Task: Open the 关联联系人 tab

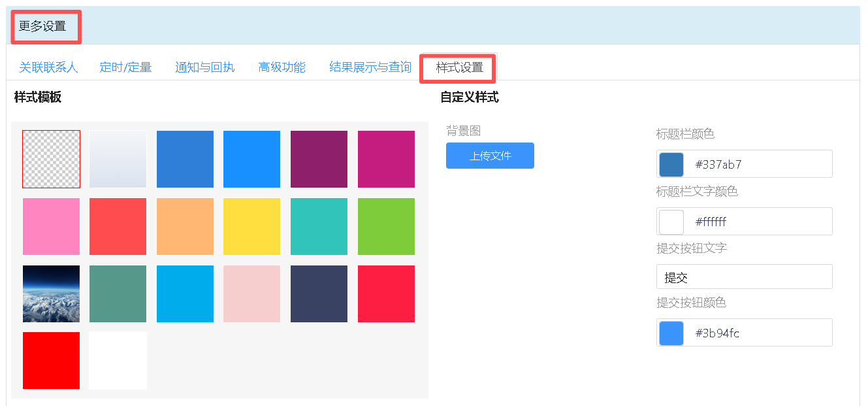Action: (48, 67)
